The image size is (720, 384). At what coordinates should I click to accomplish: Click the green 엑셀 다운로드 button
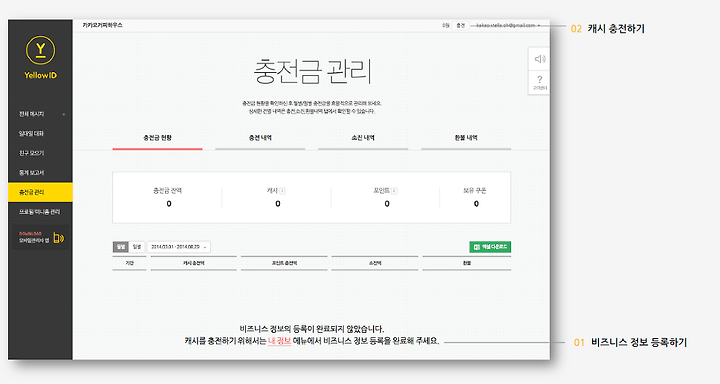490,247
